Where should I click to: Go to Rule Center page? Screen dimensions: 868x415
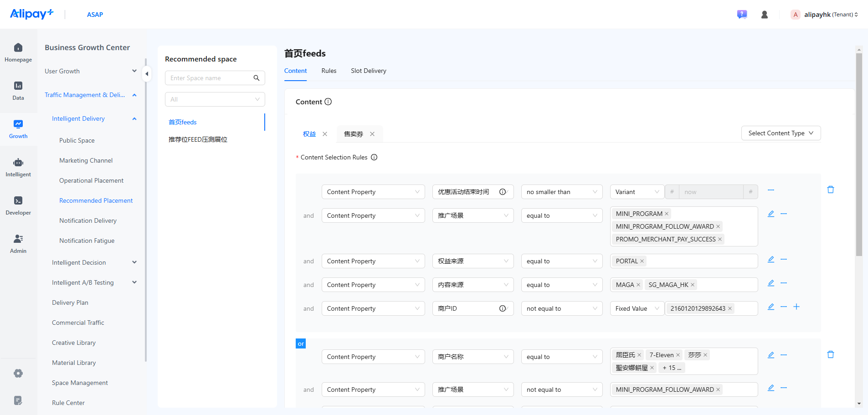coord(68,403)
